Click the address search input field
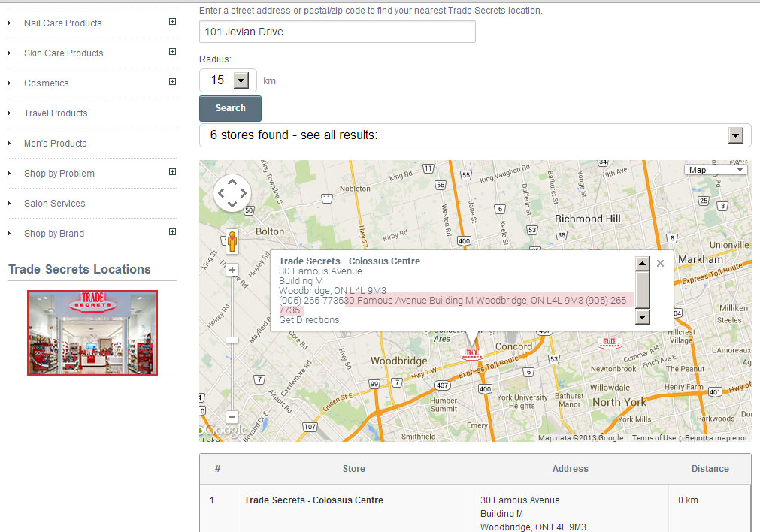 point(338,32)
